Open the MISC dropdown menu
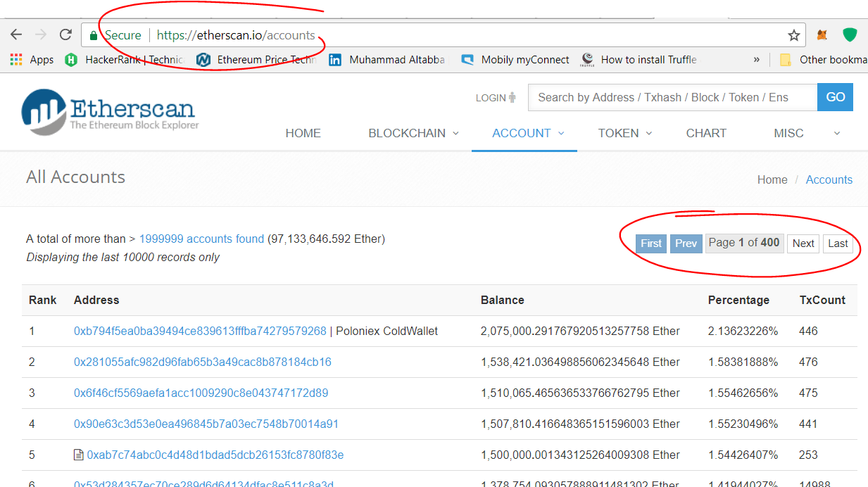 pos(788,133)
